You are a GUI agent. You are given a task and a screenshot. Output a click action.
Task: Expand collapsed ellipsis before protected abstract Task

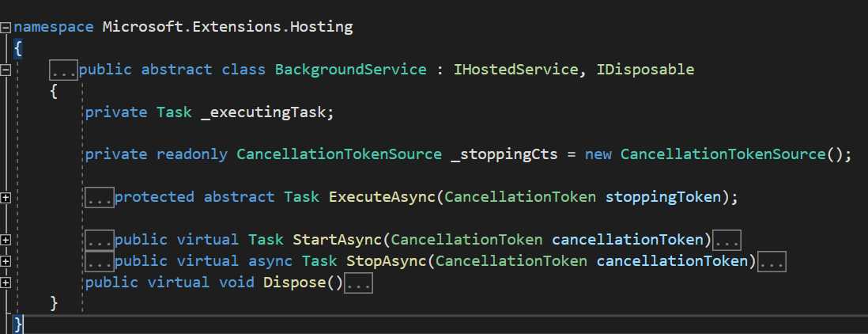point(100,197)
